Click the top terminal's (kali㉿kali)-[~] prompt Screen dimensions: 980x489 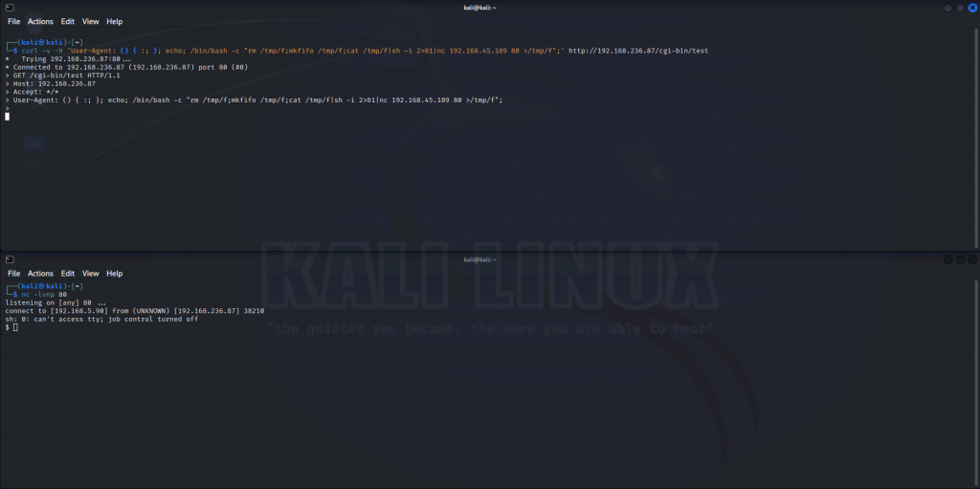pyautogui.click(x=44, y=42)
